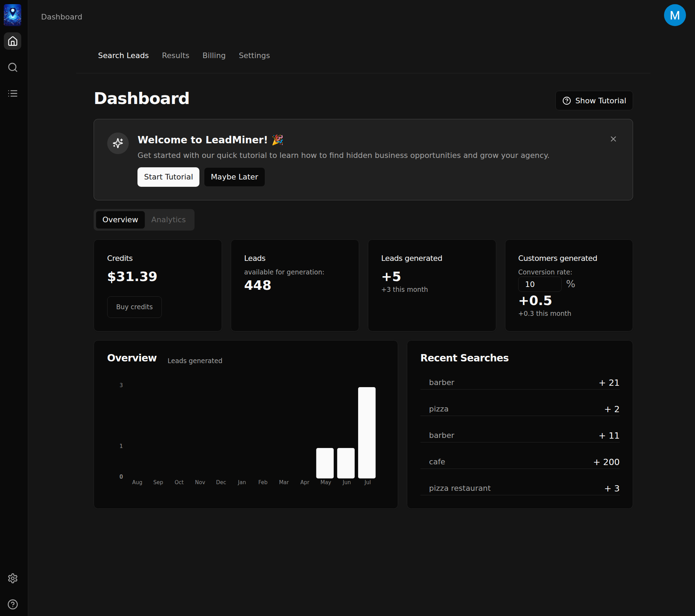Choose Maybe Later
695x616 pixels.
pyautogui.click(x=234, y=177)
